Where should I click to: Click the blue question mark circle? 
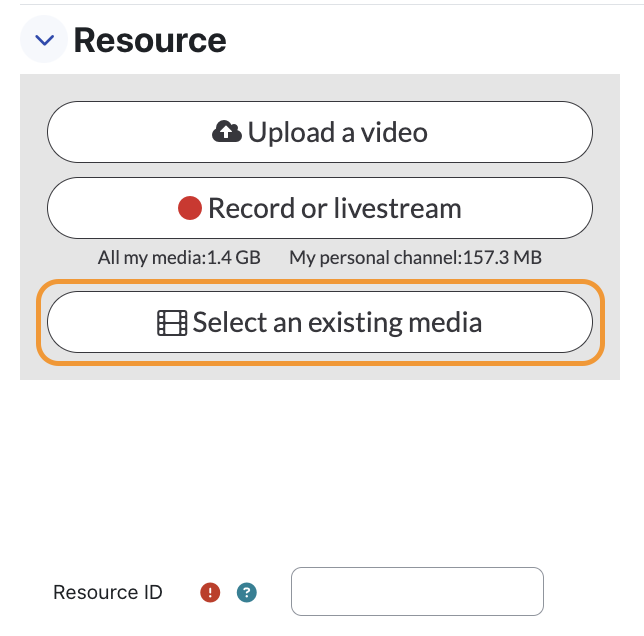coord(246,592)
